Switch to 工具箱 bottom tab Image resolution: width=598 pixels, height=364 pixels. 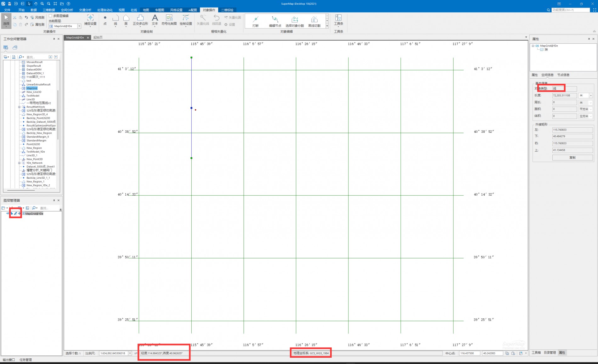(536, 353)
